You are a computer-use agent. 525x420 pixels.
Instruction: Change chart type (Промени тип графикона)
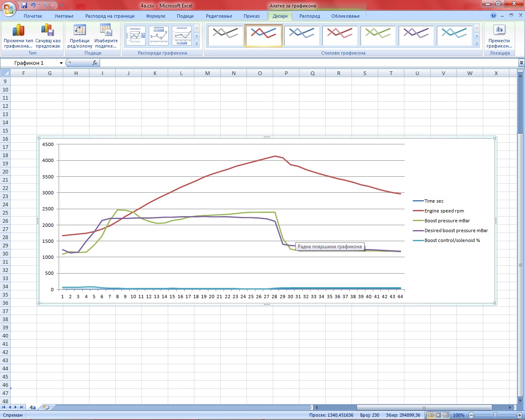(x=18, y=36)
